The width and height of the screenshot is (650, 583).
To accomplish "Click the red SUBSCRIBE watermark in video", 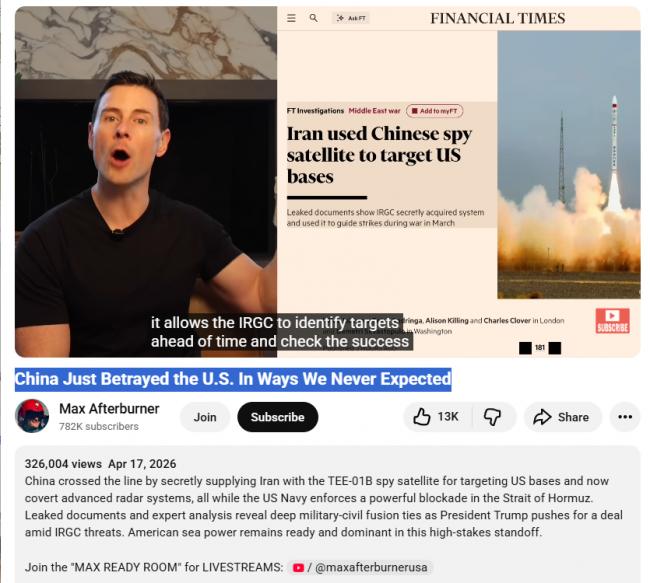I will tap(613, 321).
